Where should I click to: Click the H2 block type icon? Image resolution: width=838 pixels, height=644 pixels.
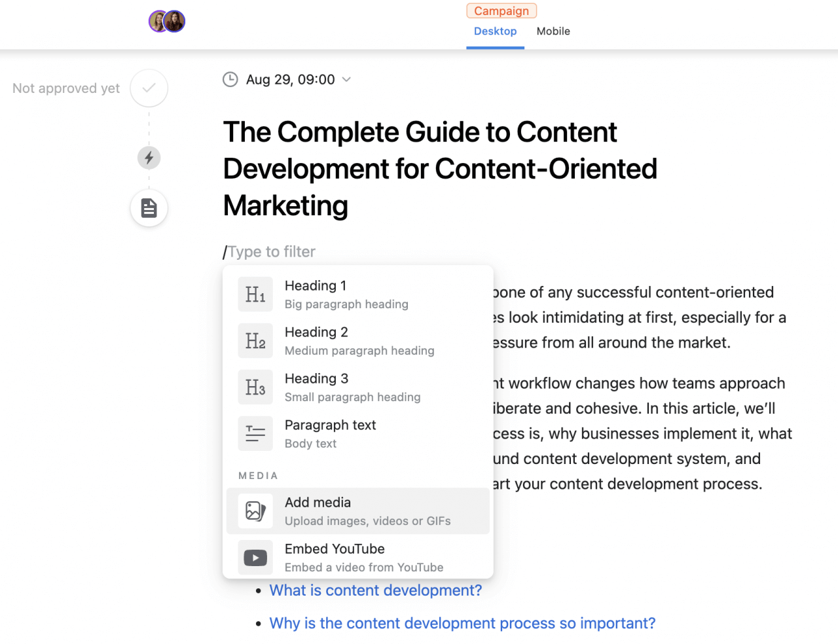coord(255,340)
